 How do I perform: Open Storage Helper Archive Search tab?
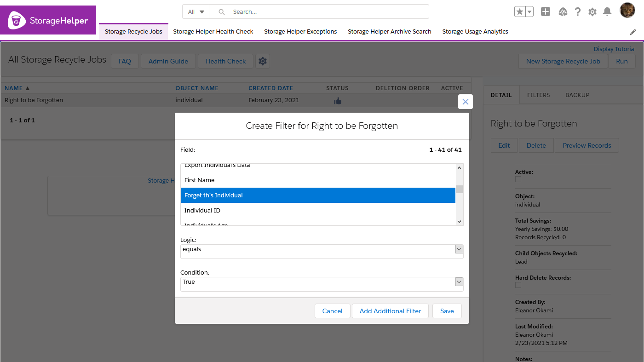390,32
